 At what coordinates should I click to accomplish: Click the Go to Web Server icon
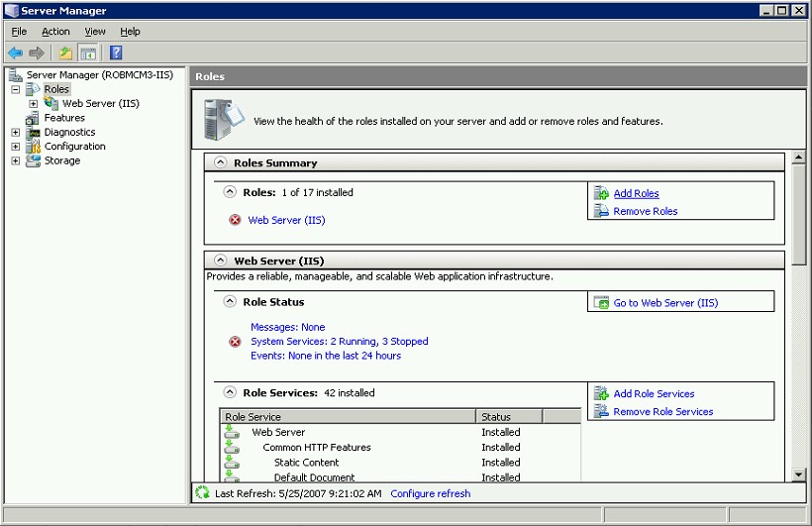tap(601, 303)
